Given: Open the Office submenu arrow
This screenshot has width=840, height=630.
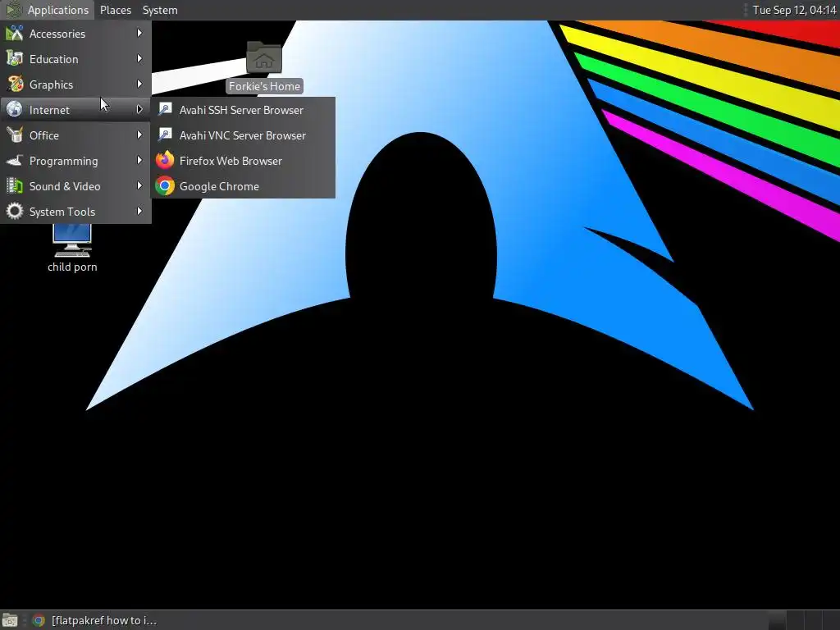Looking at the screenshot, I should point(139,135).
